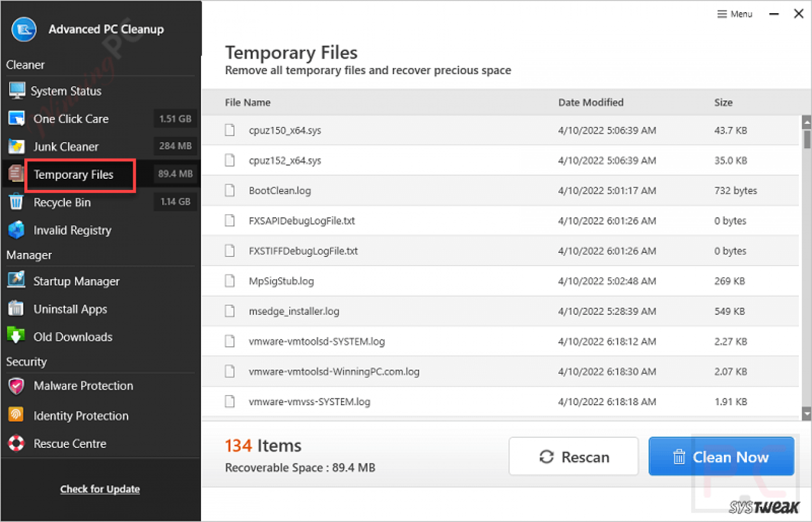Select the msedge_installer.log file name
Image resolution: width=812 pixels, height=522 pixels.
click(x=294, y=312)
